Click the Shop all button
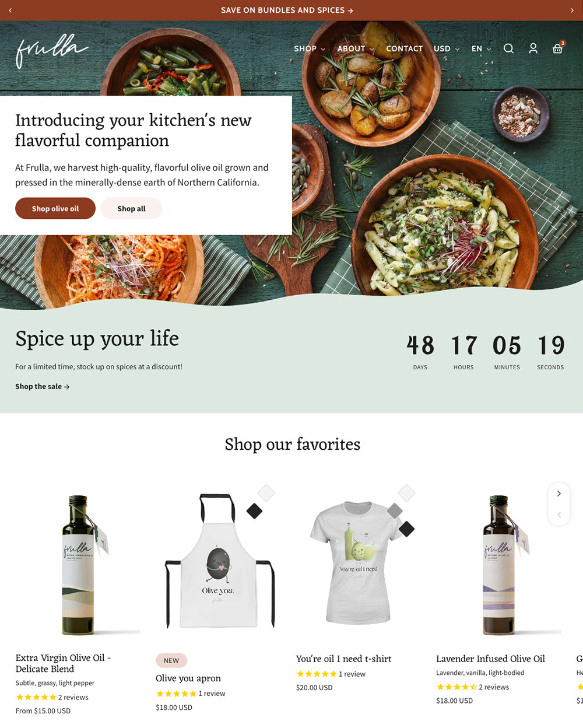The width and height of the screenshot is (583, 728). (131, 208)
